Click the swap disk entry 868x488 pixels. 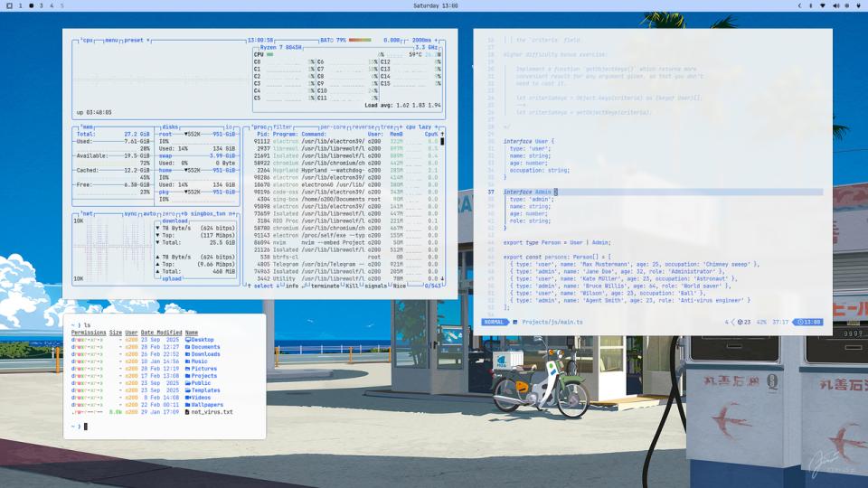[x=165, y=156]
